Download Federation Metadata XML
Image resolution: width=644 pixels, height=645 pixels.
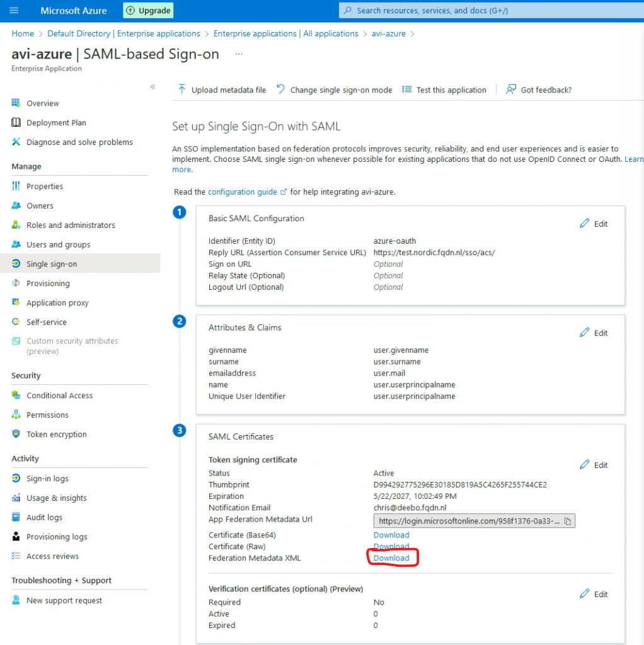(x=391, y=558)
